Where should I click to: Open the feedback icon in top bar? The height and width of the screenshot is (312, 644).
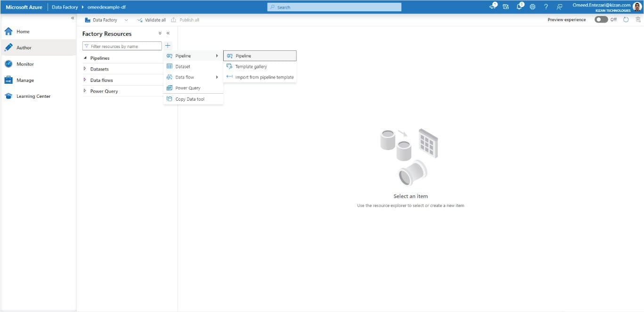tap(559, 7)
